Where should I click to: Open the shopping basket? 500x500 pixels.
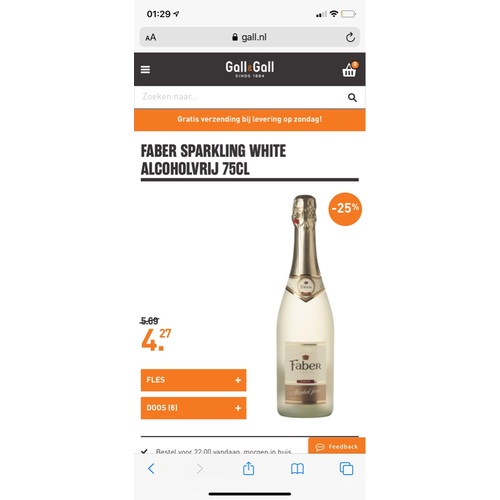tap(350, 69)
